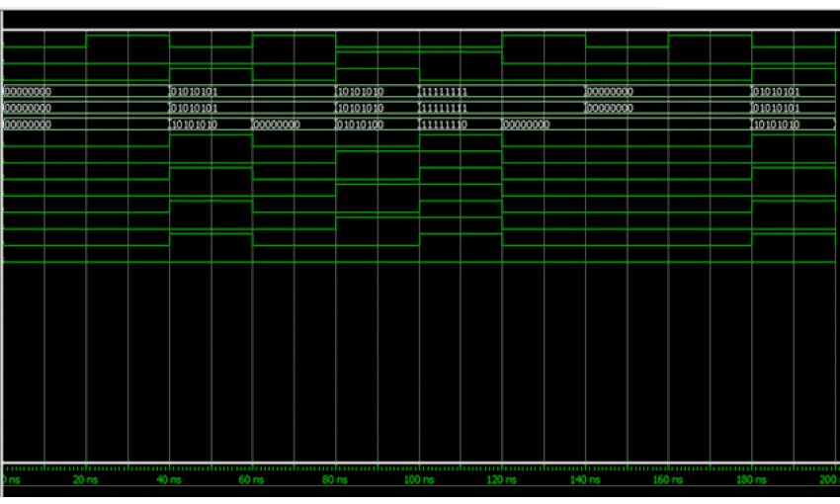
Task: Click the 100 ns time ruler label
Action: (419, 479)
